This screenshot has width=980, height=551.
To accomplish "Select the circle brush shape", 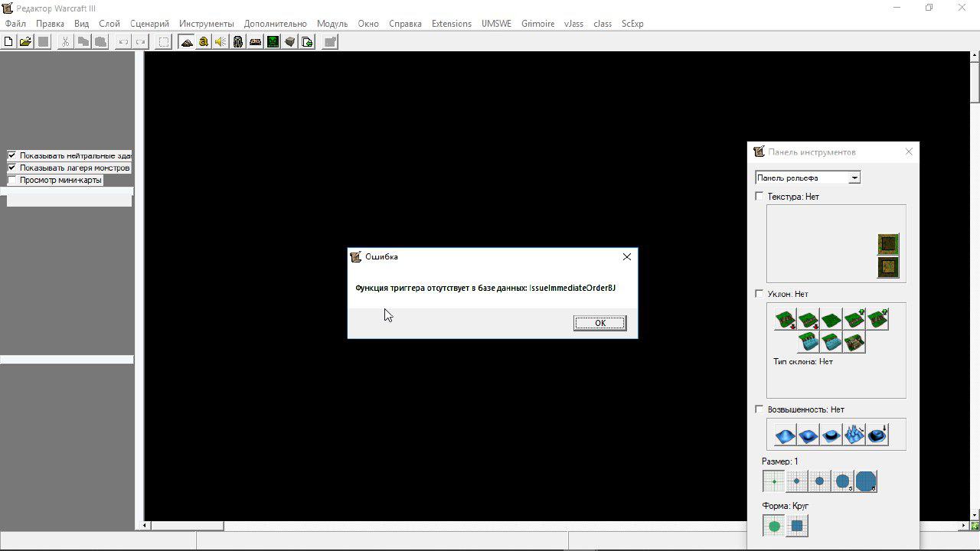I will (x=774, y=526).
